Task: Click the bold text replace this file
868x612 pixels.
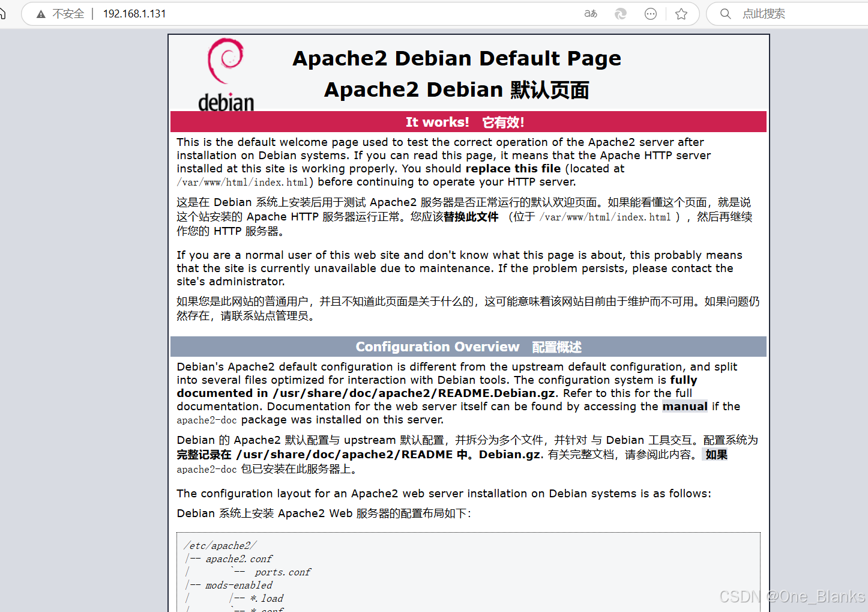Action: click(513, 169)
